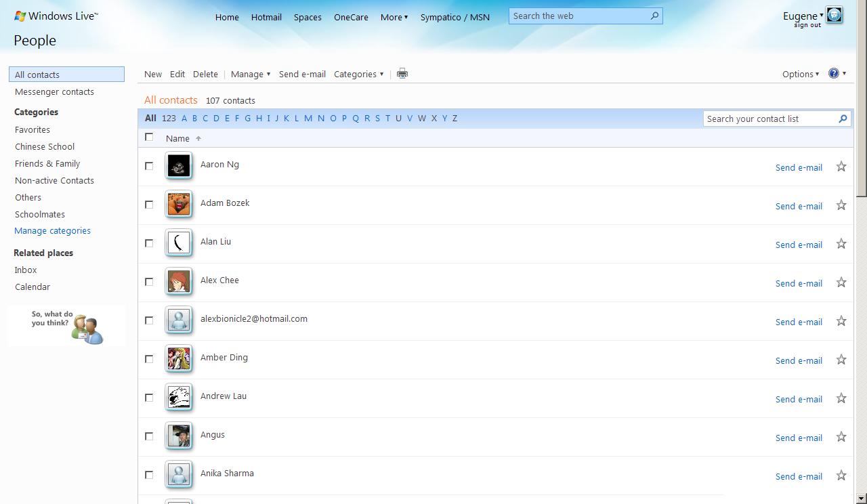
Task: Go to Spaces in top navigation
Action: [308, 17]
